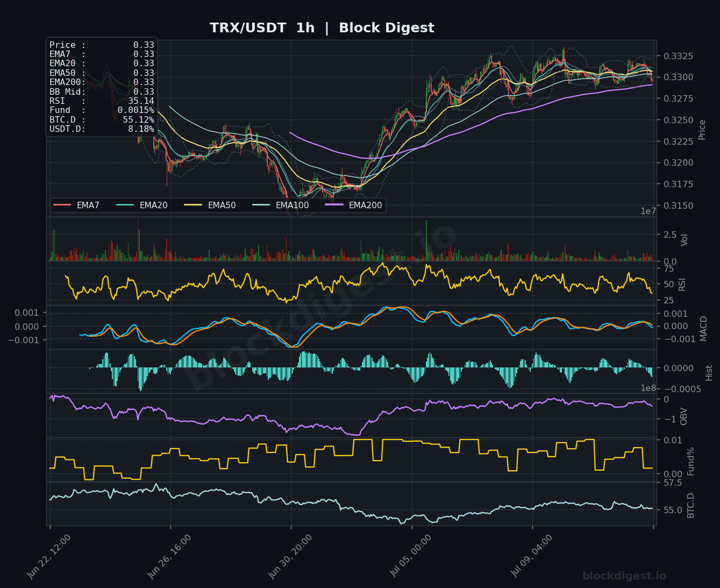
Task: Click the 0.3200 price axis tick
Action: 678,162
